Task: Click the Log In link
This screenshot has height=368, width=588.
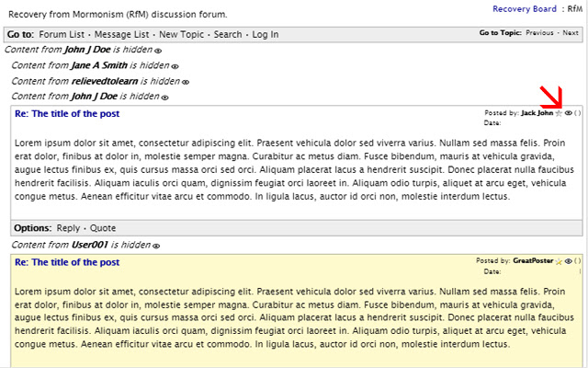Action: 266,35
